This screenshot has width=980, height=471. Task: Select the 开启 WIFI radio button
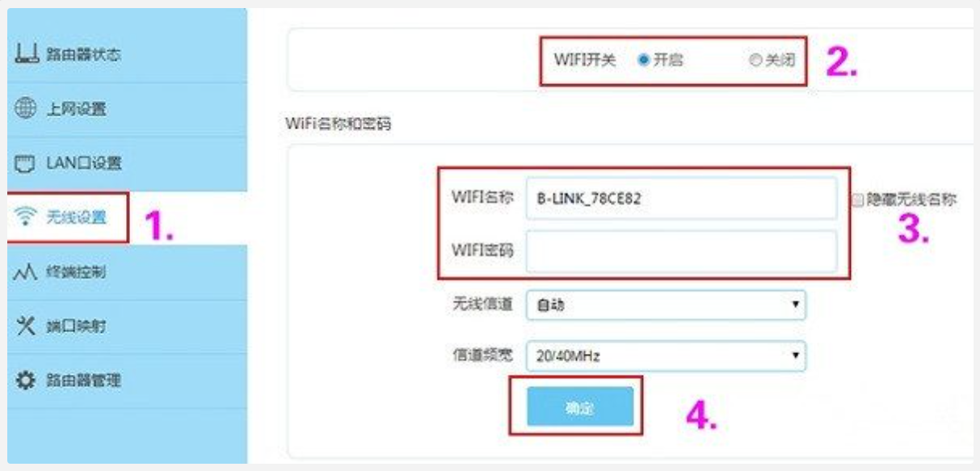point(643,60)
